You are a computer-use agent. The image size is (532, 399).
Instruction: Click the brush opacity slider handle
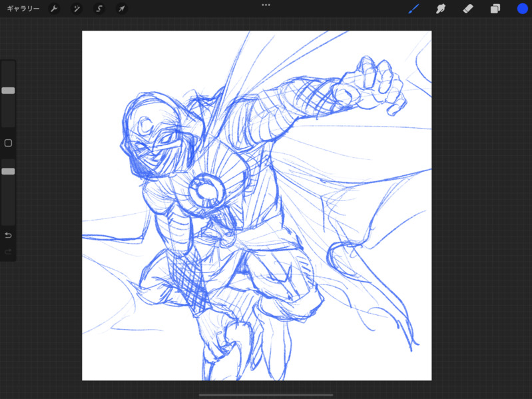[8, 171]
